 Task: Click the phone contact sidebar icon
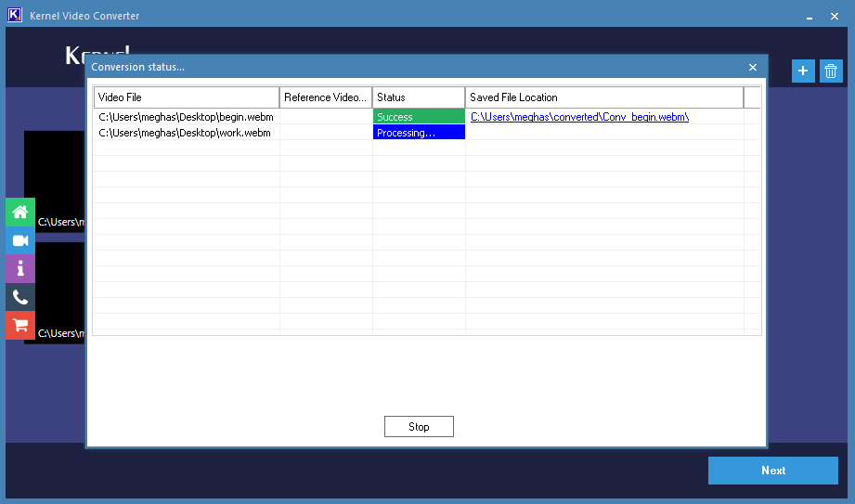[x=20, y=297]
